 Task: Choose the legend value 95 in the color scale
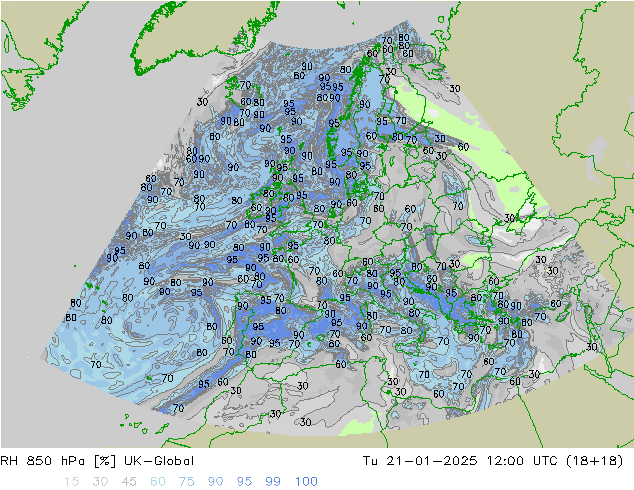coord(244,482)
